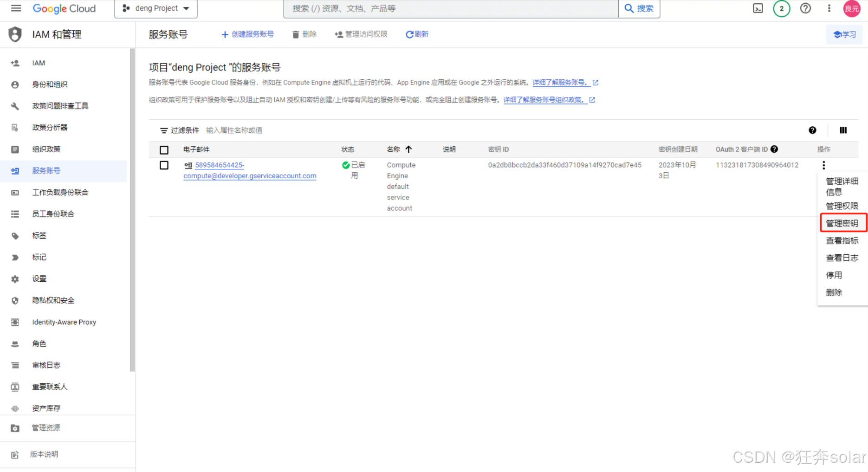This screenshot has width=868, height=472.
Task: Click the 刷新 refresh button
Action: pyautogui.click(x=417, y=34)
